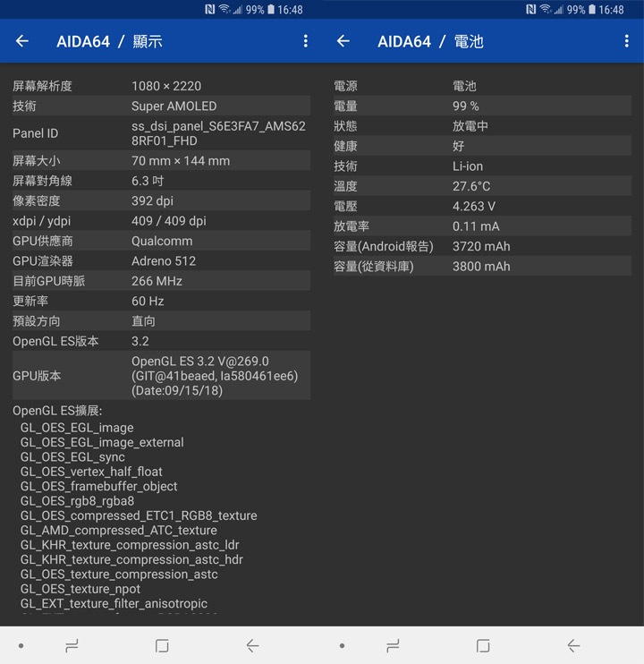Open overflow menu on 電池 screen
644x664 pixels.
pos(627,41)
